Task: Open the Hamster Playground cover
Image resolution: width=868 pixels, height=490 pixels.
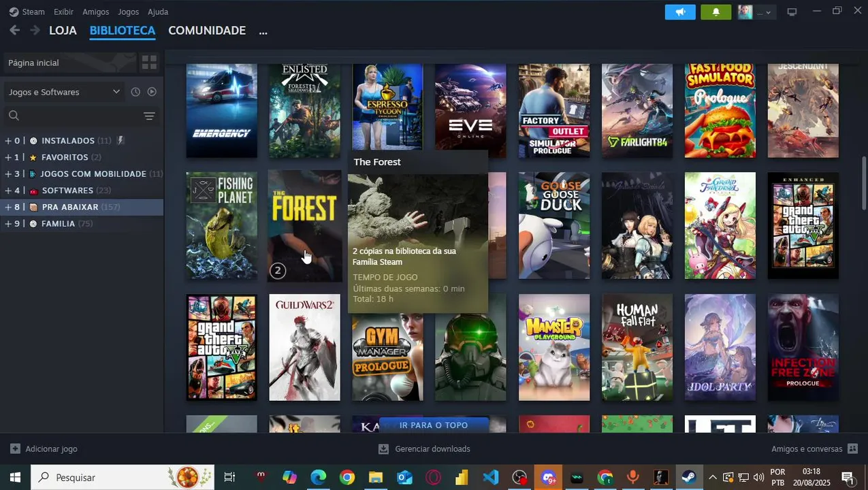Action: tap(554, 348)
